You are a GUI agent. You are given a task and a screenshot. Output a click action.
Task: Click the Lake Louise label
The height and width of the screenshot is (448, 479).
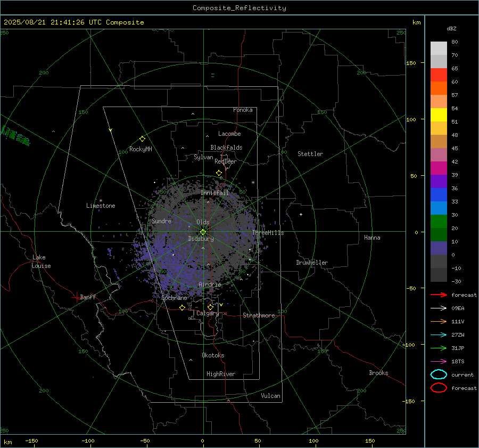point(41,262)
